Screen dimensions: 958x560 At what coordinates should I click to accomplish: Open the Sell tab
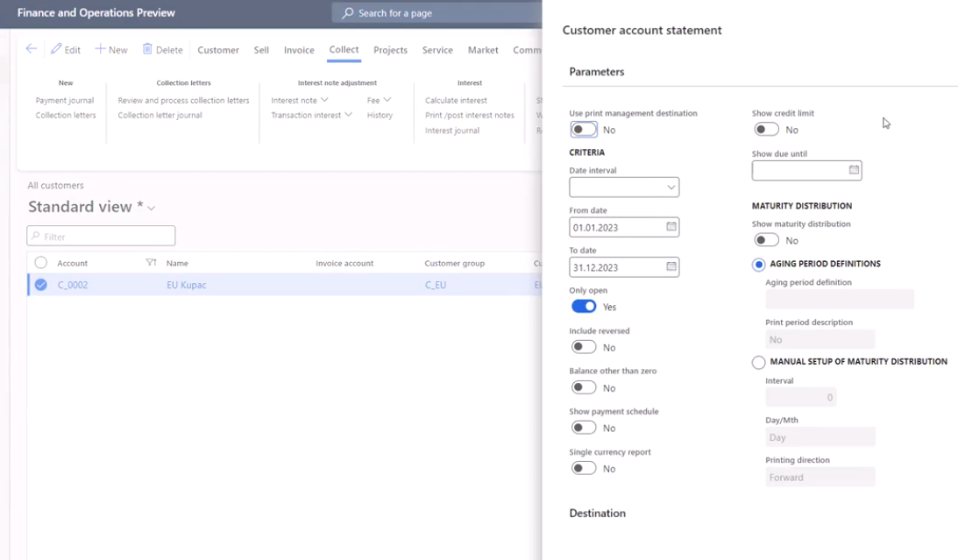(261, 50)
